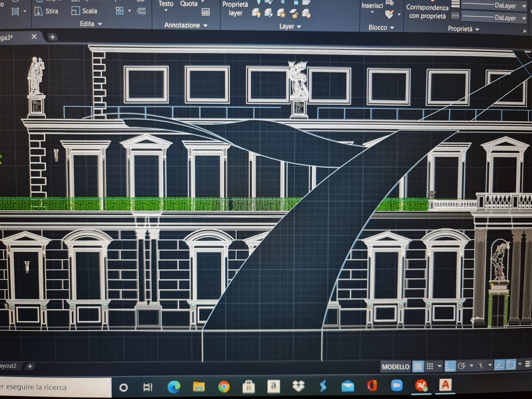Launch Google Chrome from taskbar
532x399 pixels.
click(224, 387)
